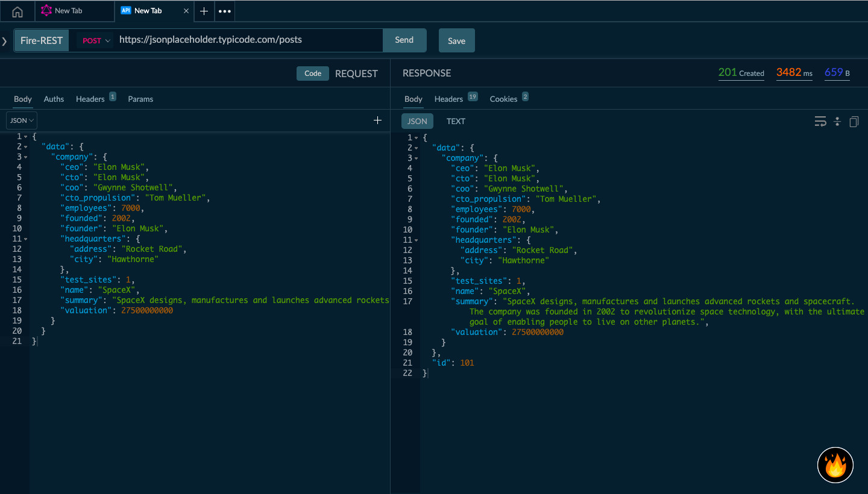Expand the left sidebar chevron

click(x=4, y=41)
